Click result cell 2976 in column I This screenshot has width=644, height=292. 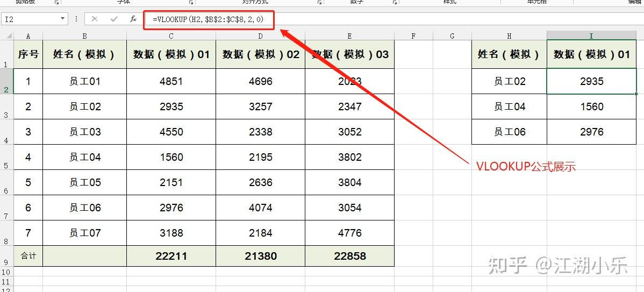pos(591,132)
